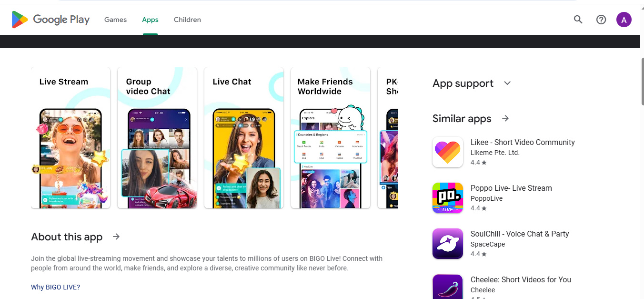Switch to the Children tab
The image size is (644, 299).
[187, 20]
